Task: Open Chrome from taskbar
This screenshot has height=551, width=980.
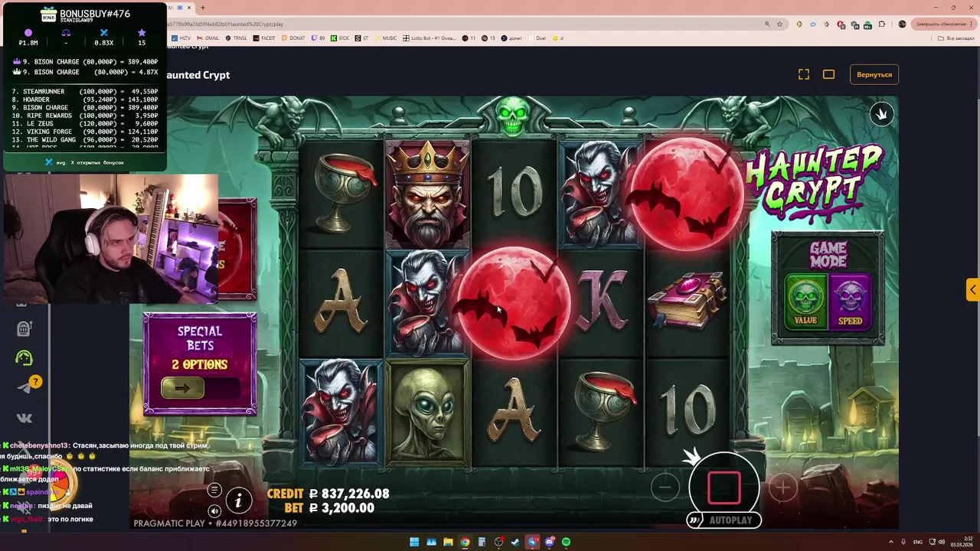Action: [465, 542]
